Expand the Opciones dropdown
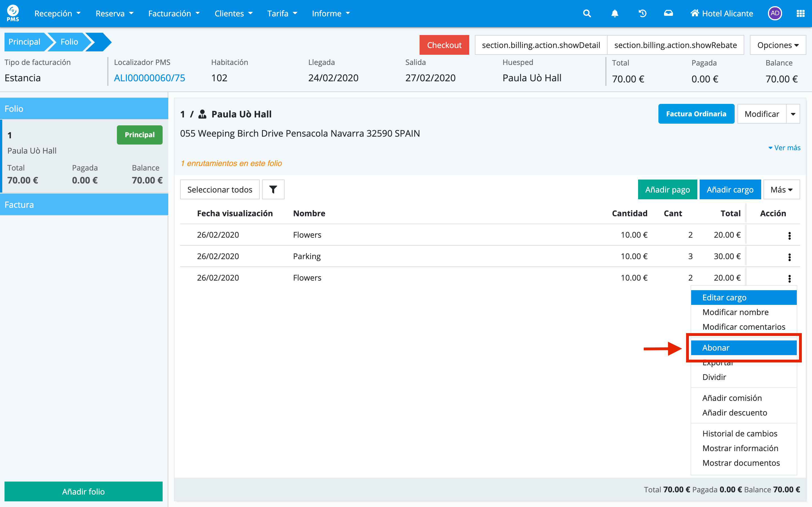Screen dimensions: 812x507 pos(778,45)
